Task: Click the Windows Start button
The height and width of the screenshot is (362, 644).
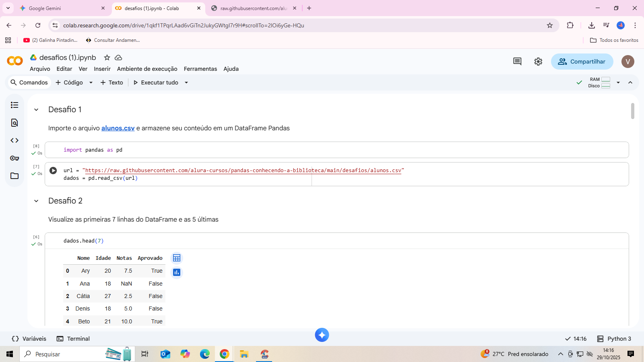Action: (x=10, y=354)
